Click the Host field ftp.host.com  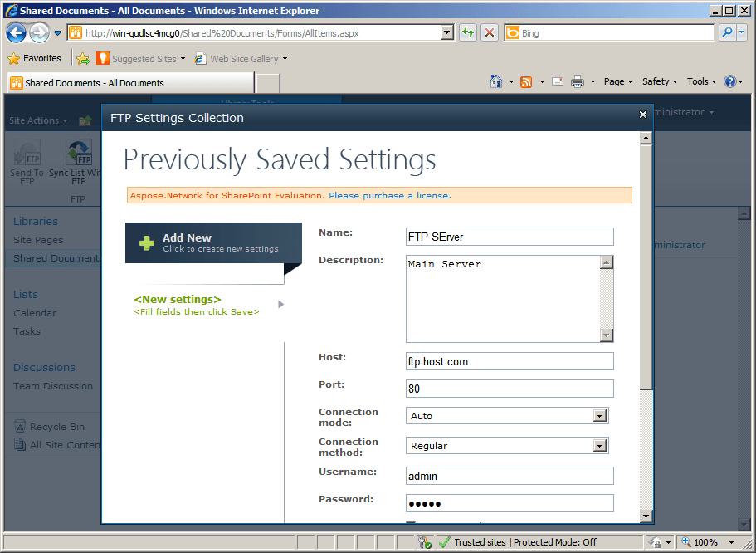[510, 361]
